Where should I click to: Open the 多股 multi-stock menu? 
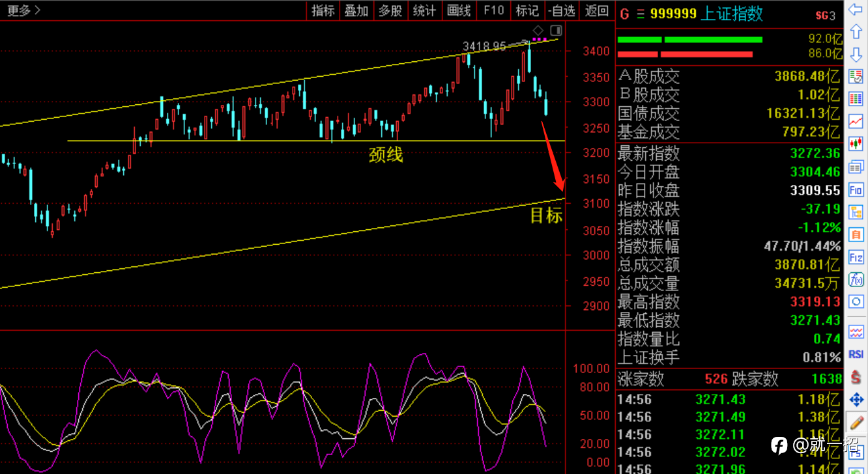click(390, 10)
